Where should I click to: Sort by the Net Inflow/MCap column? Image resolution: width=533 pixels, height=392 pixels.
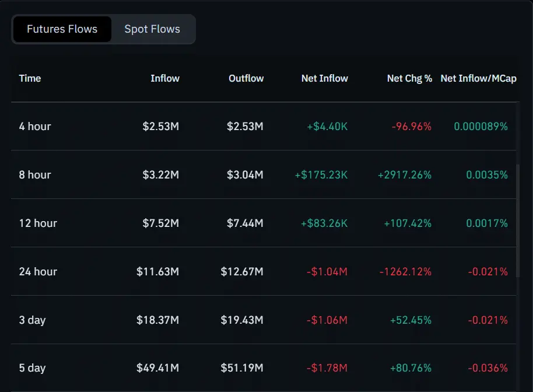point(479,78)
